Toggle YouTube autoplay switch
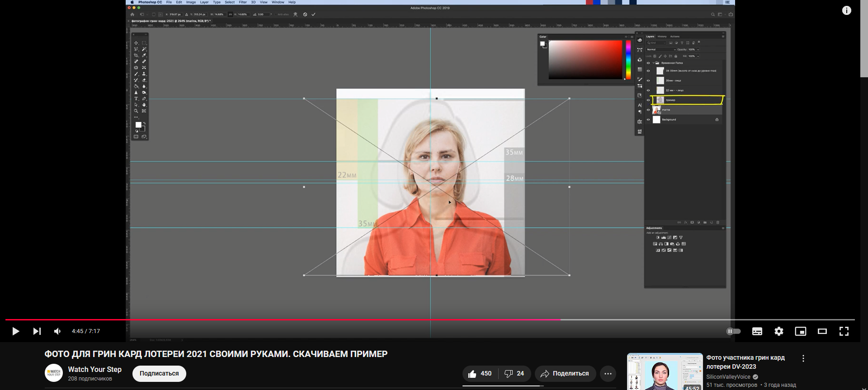This screenshot has width=868, height=390. (733, 331)
